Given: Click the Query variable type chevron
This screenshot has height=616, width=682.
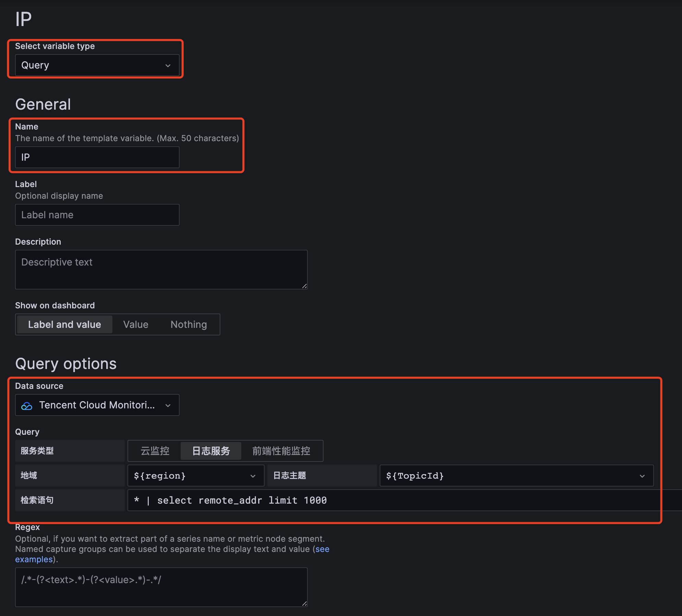Looking at the screenshot, I should [168, 65].
